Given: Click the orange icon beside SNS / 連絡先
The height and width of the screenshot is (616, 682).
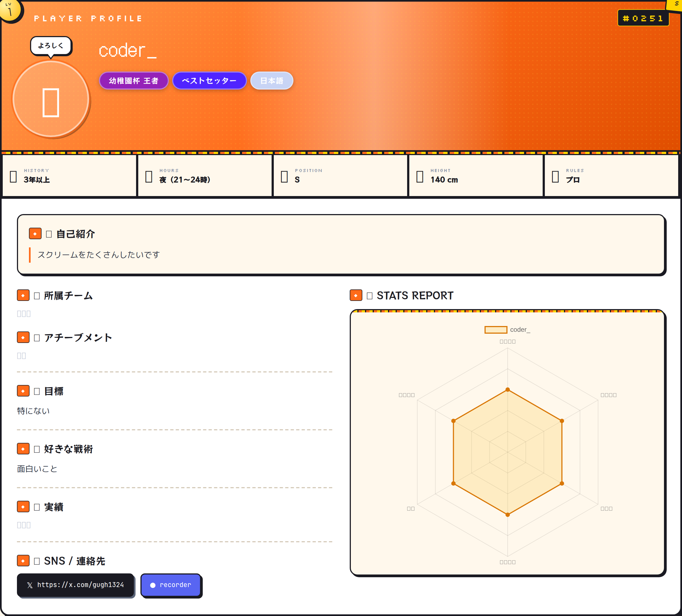Looking at the screenshot, I should (x=23, y=561).
